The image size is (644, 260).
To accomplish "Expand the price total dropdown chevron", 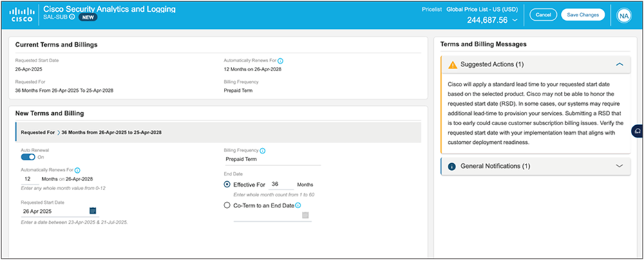I will click(x=515, y=21).
